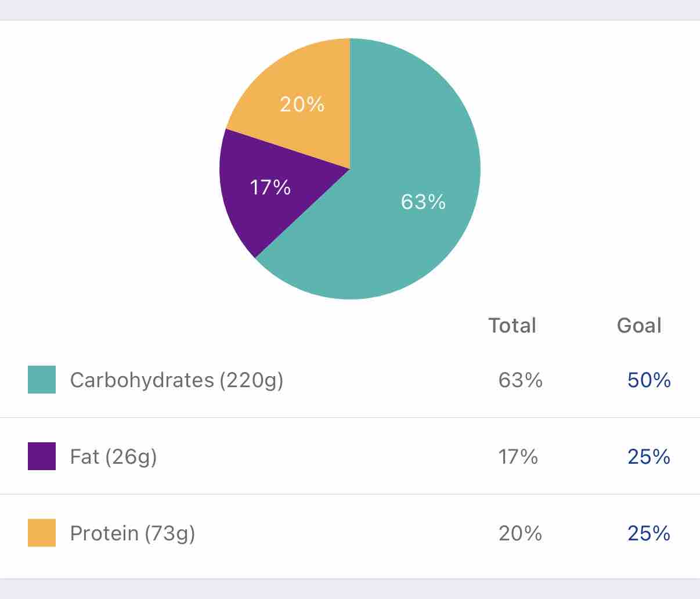Open the Fat (26g) row
700x599 pixels.
tap(113, 457)
